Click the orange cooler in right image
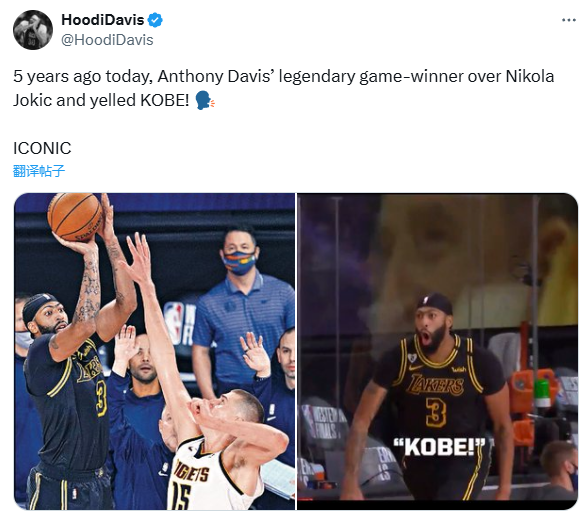 pos(532,405)
